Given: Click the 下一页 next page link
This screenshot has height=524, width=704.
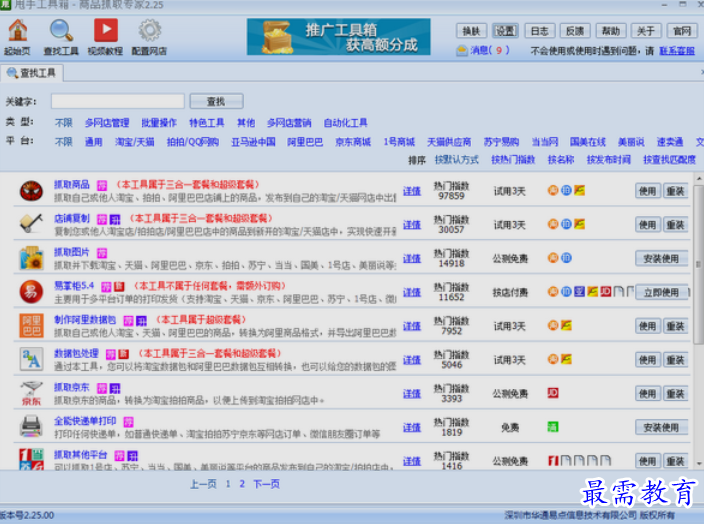Looking at the screenshot, I should tap(266, 484).
